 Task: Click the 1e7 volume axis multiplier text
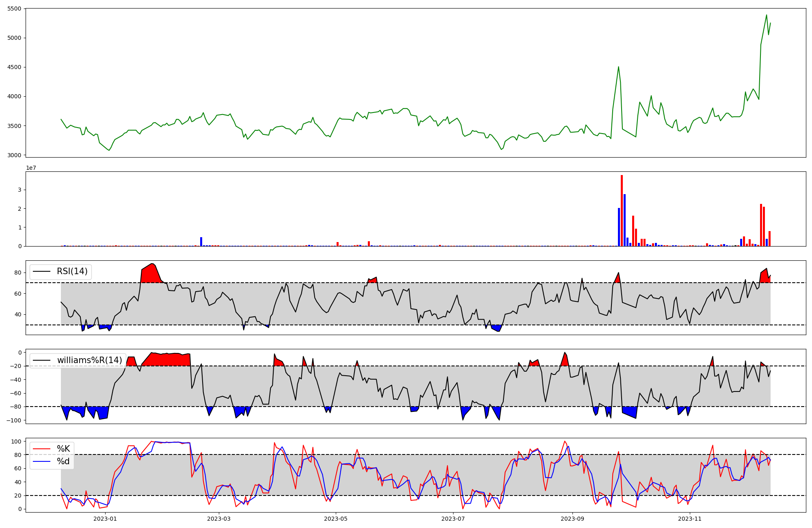click(31, 168)
